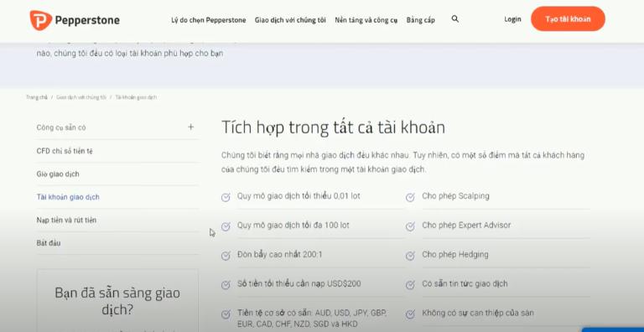The height and width of the screenshot is (332, 644).
Task: Click text Quy mô giao dịch tối thiểu 0,01 lot
Action: coord(299,196)
